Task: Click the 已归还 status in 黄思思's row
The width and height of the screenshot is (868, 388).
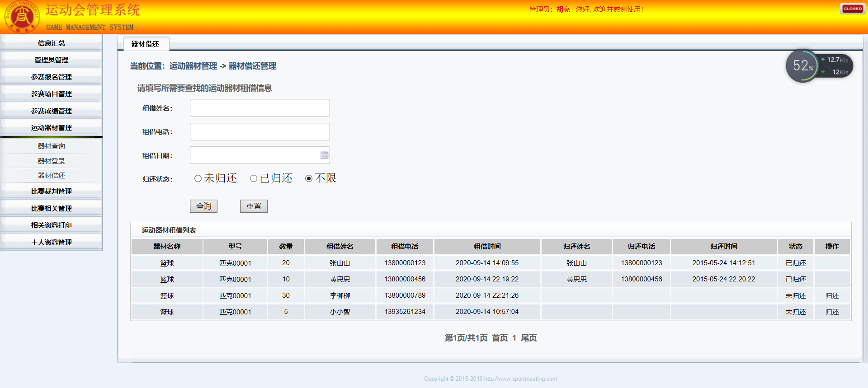Action: (x=796, y=279)
